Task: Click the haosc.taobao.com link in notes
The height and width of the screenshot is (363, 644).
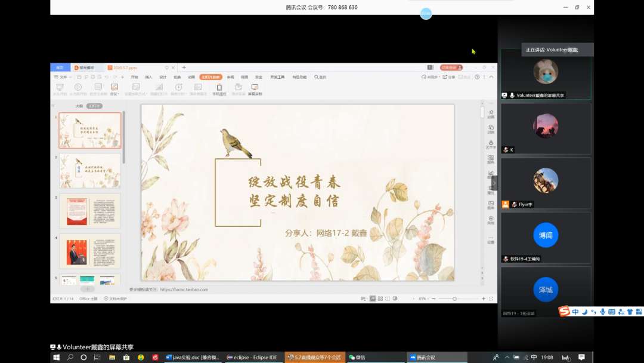Action: [184, 290]
